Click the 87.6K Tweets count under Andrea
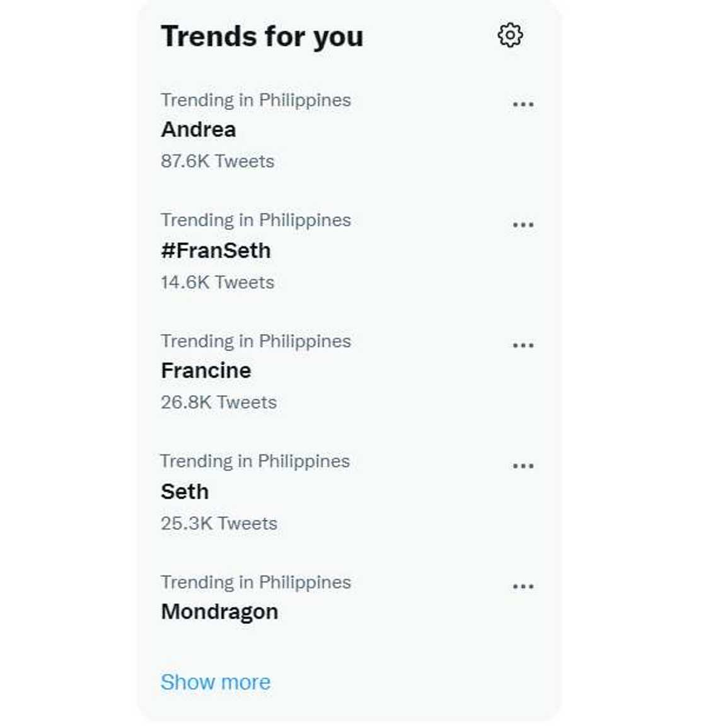 pos(217,161)
